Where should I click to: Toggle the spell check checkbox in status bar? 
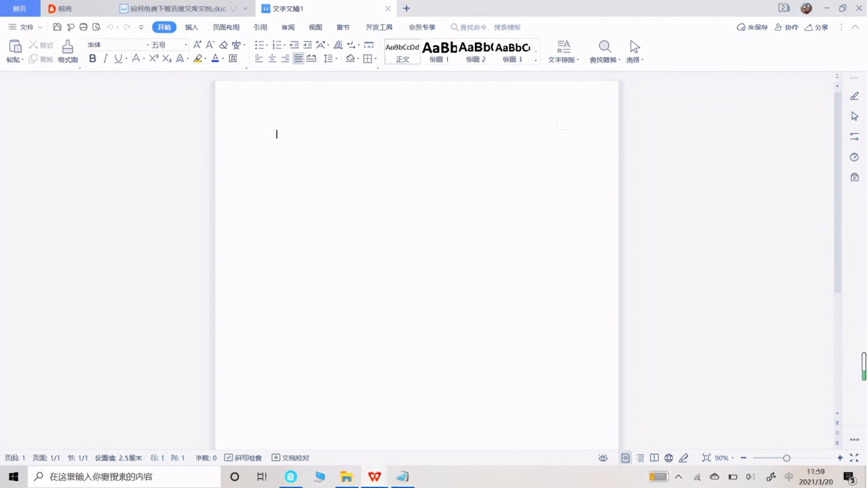(229, 458)
